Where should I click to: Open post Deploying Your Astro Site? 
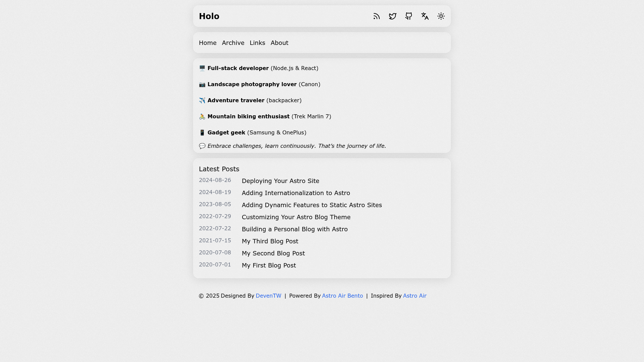click(x=280, y=181)
